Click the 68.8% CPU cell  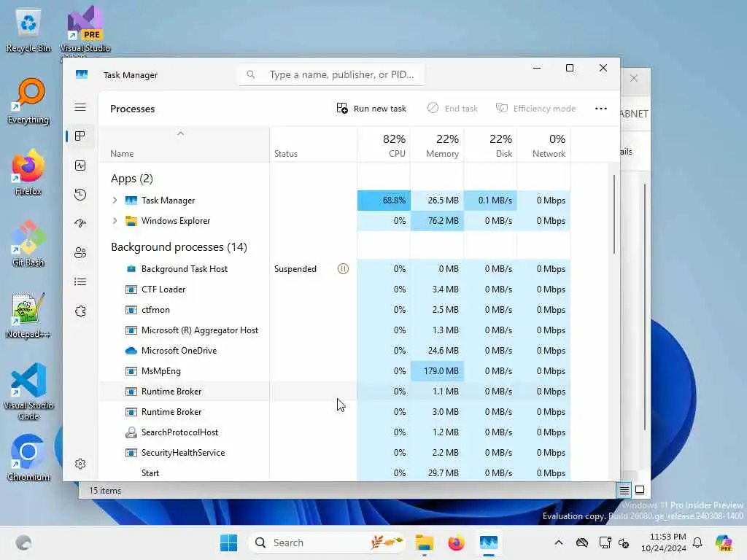pyautogui.click(x=384, y=201)
